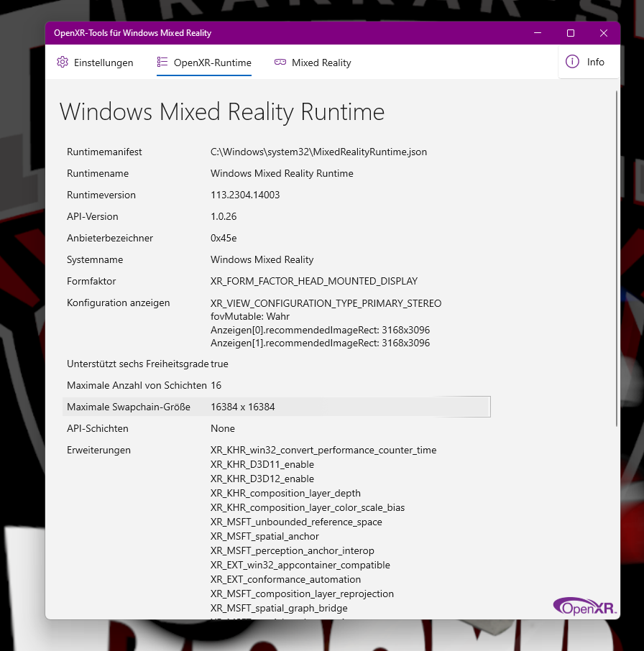
Task: Click XR_MSFT_spatial_anchor extension
Action: [264, 536]
